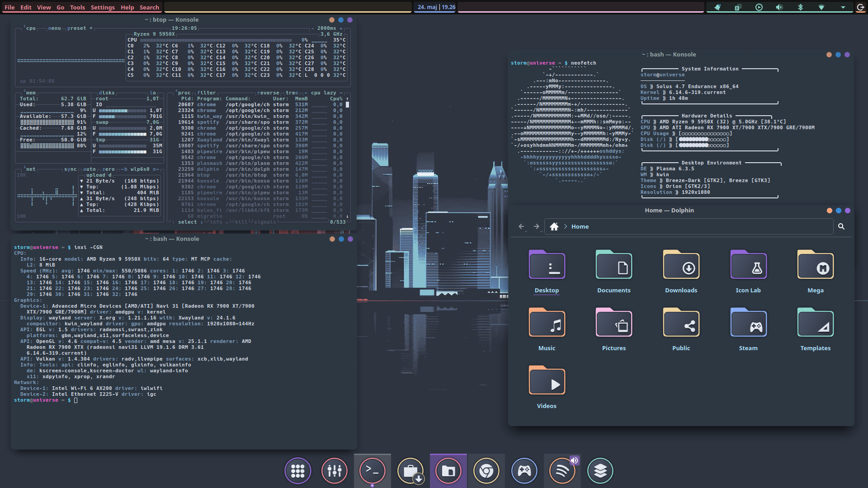
Task: Expand the hidden system tray icons arrow
Action: pyautogui.click(x=843, y=7)
